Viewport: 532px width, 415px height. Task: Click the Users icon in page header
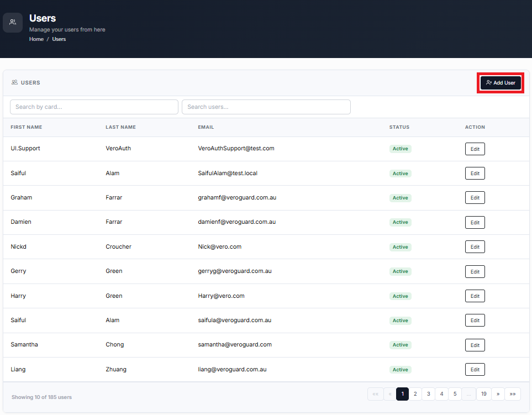tap(13, 23)
